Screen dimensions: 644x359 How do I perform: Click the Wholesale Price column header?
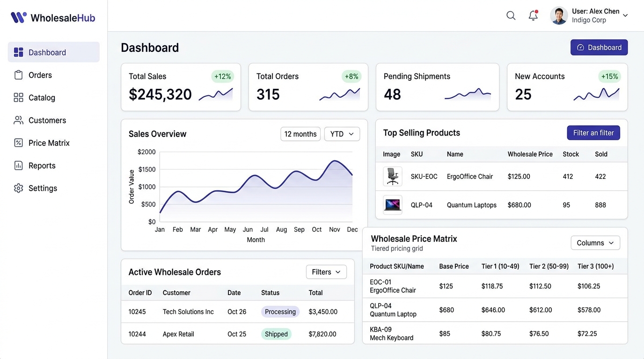[x=530, y=154]
